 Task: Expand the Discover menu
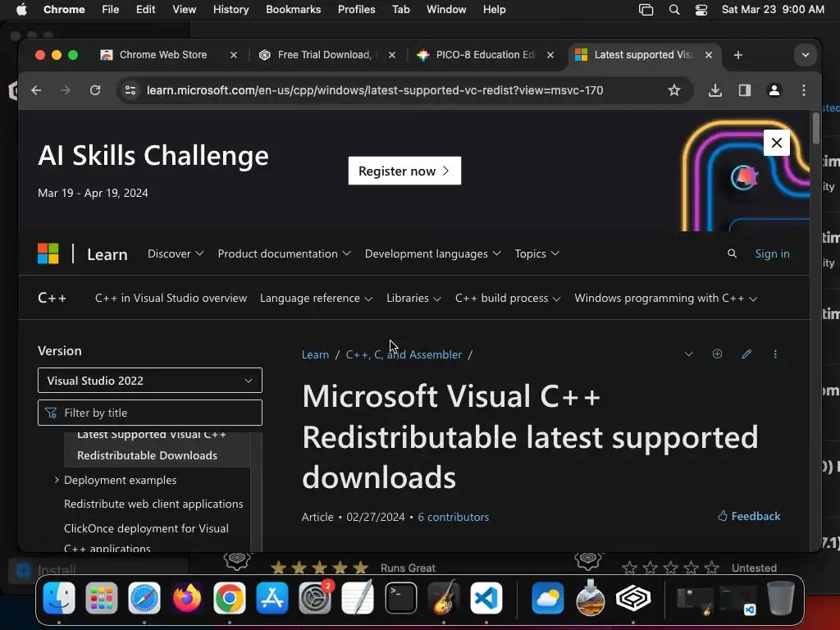pos(176,253)
